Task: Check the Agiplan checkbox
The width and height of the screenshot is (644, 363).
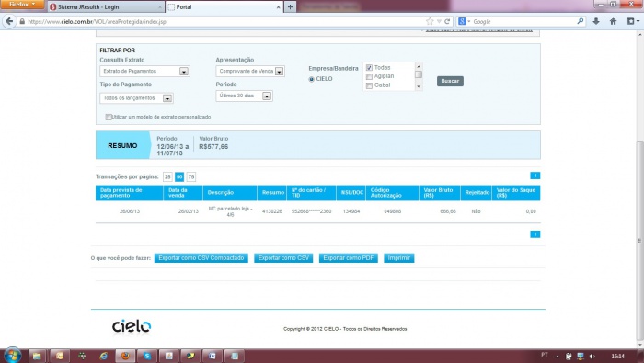Action: pos(369,76)
